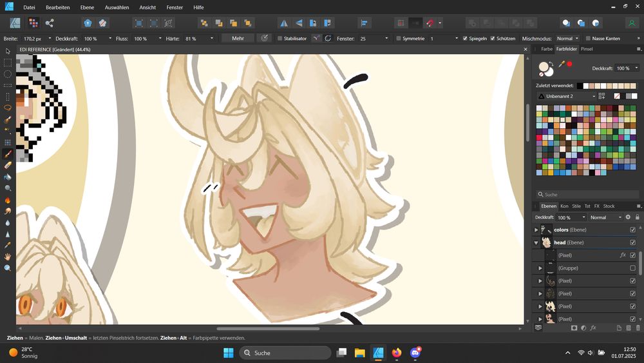Viewport: 644px width, 363px height.
Task: Open the share-shaped Export persona icon
Action: point(50,23)
